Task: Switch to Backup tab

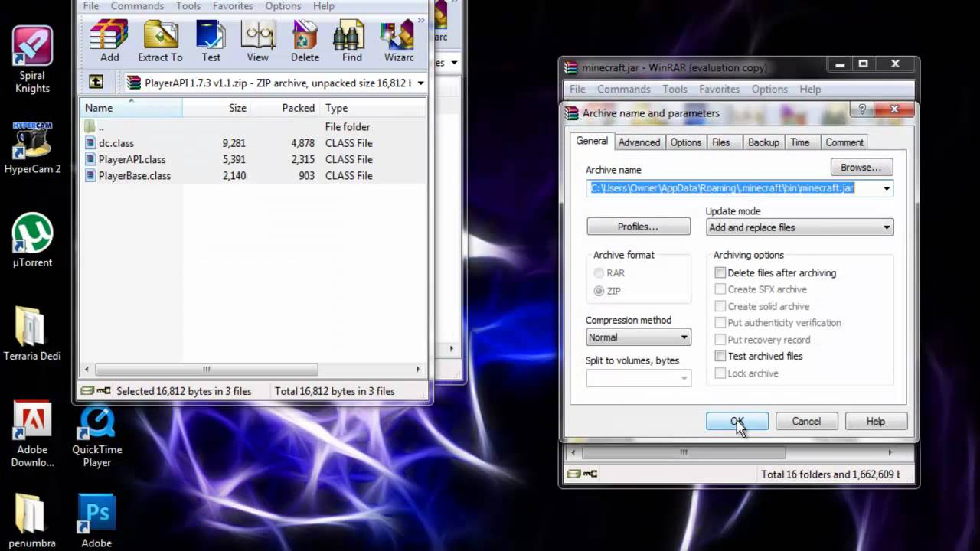Action: [763, 142]
